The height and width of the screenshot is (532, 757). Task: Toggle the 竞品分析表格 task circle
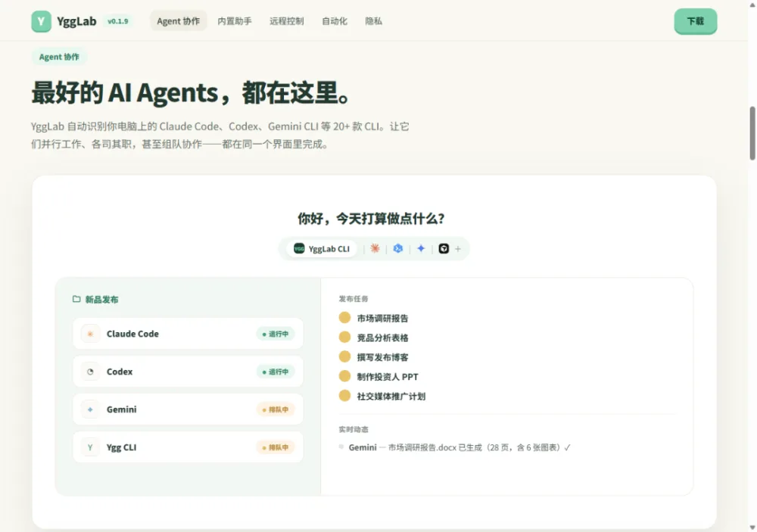coord(344,337)
